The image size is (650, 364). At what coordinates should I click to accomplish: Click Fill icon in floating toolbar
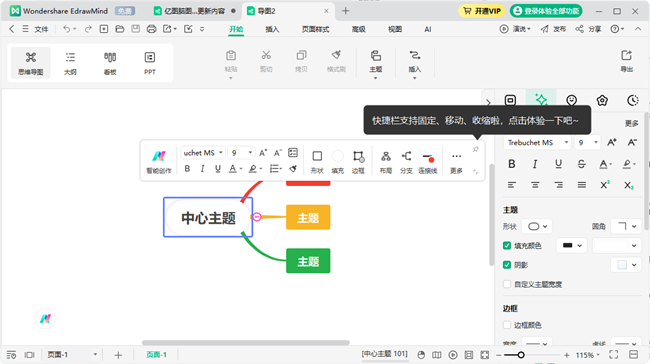point(337,161)
